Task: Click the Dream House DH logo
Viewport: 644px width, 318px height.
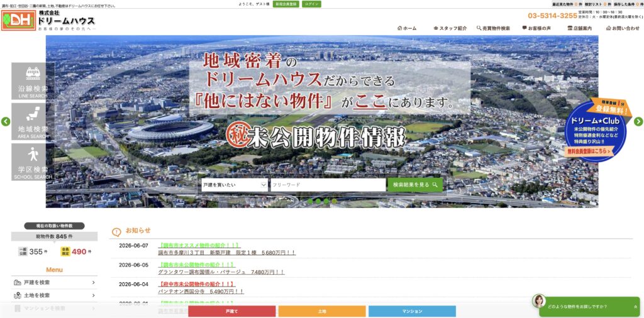Action: click(x=18, y=21)
